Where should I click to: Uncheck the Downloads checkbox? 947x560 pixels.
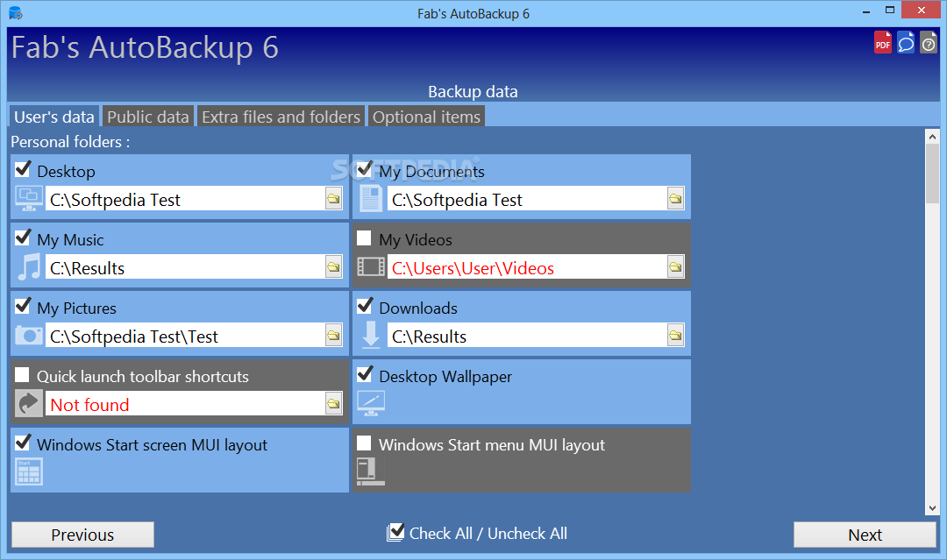(364, 306)
